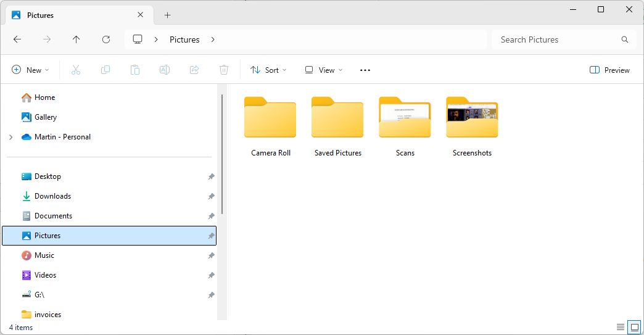
Task: Minimize the File Explorer window
Action: coord(573,9)
